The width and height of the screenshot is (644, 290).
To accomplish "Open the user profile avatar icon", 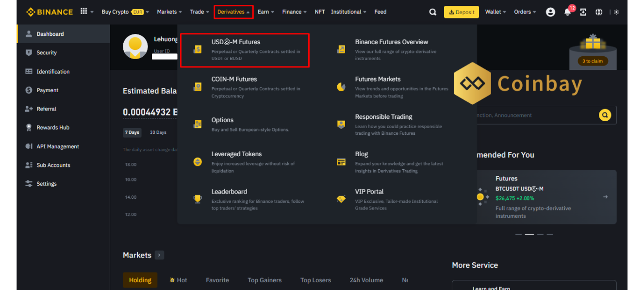I will point(550,12).
